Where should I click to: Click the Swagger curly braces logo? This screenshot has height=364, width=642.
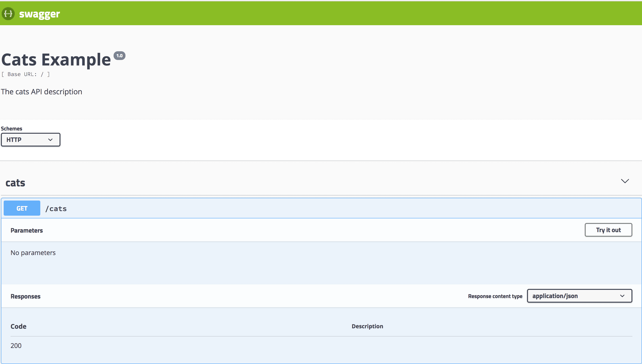click(8, 13)
